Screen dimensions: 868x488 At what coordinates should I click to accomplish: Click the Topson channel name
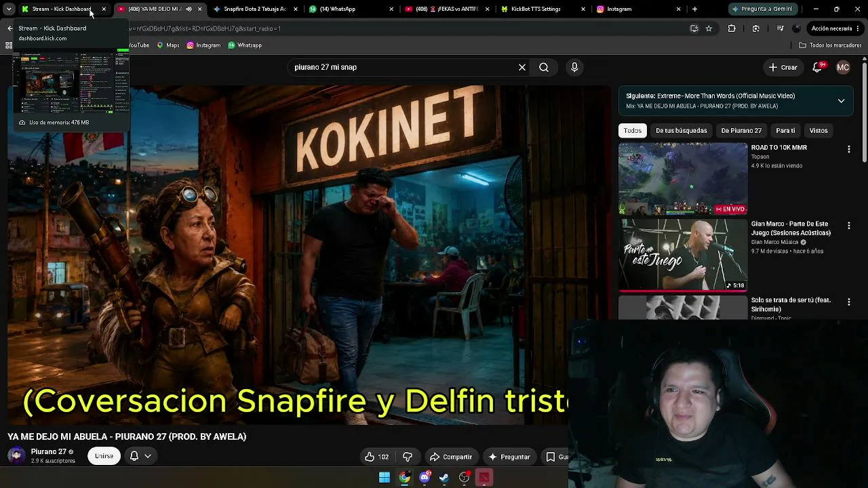[x=760, y=157]
